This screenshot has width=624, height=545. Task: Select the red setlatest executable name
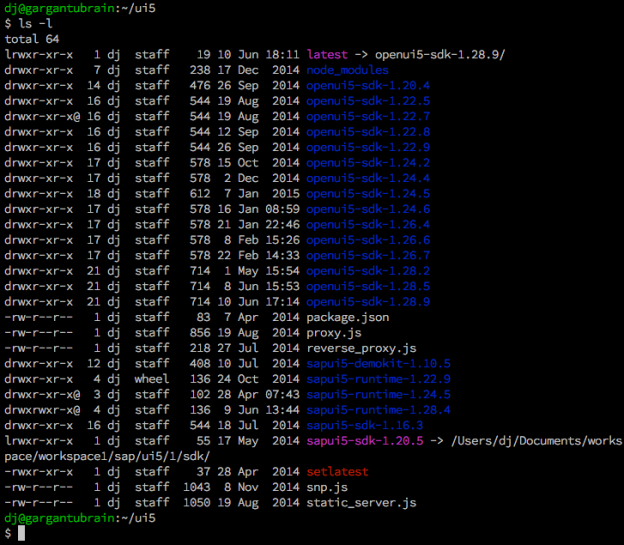(x=337, y=472)
